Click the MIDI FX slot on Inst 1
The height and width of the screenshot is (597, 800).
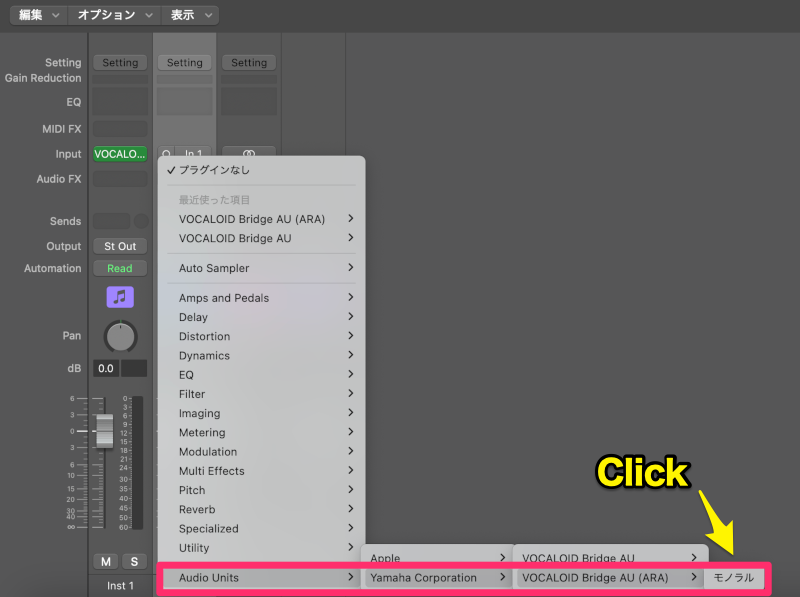click(120, 129)
